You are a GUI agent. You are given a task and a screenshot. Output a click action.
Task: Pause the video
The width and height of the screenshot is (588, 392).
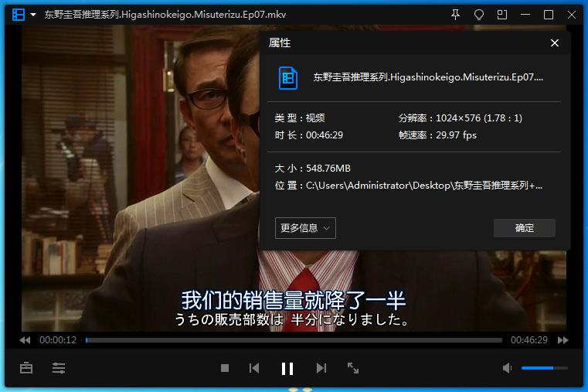click(287, 369)
